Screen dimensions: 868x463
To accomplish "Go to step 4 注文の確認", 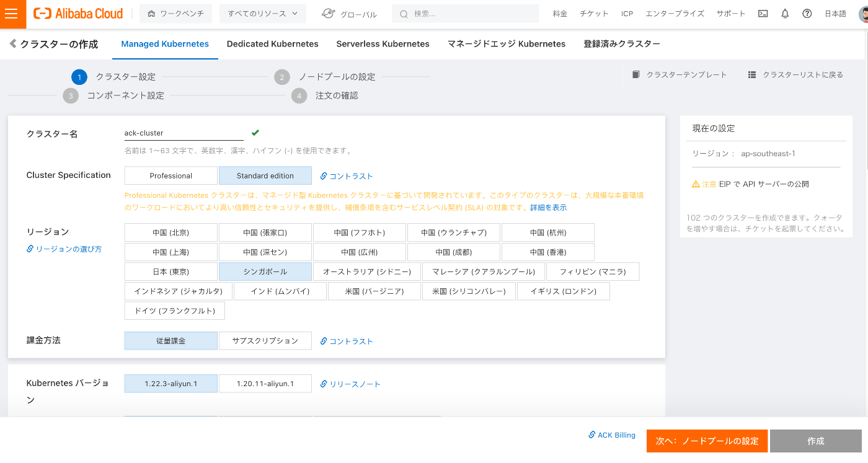I will pyautogui.click(x=325, y=95).
